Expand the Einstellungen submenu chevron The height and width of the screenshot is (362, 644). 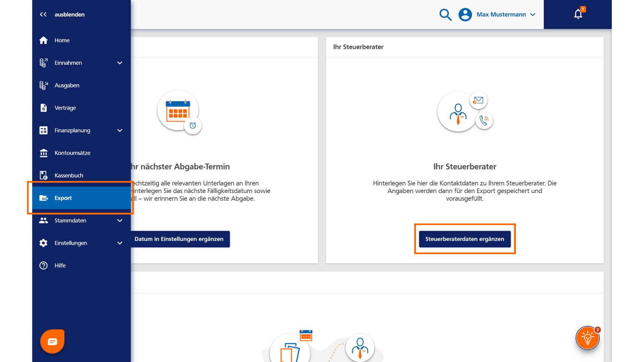[x=120, y=243]
